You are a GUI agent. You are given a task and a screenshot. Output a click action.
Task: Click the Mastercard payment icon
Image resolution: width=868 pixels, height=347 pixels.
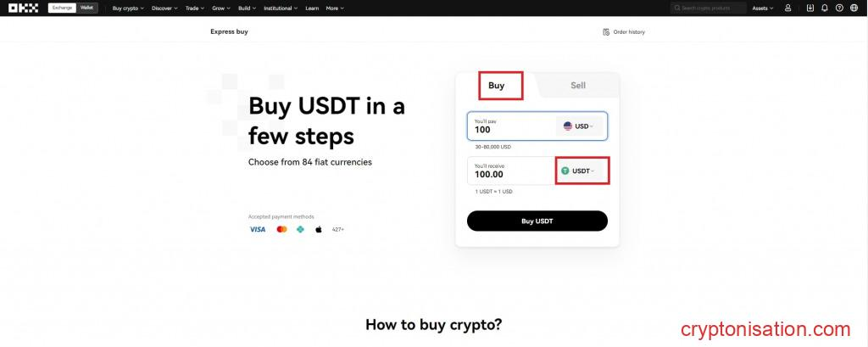(x=282, y=229)
